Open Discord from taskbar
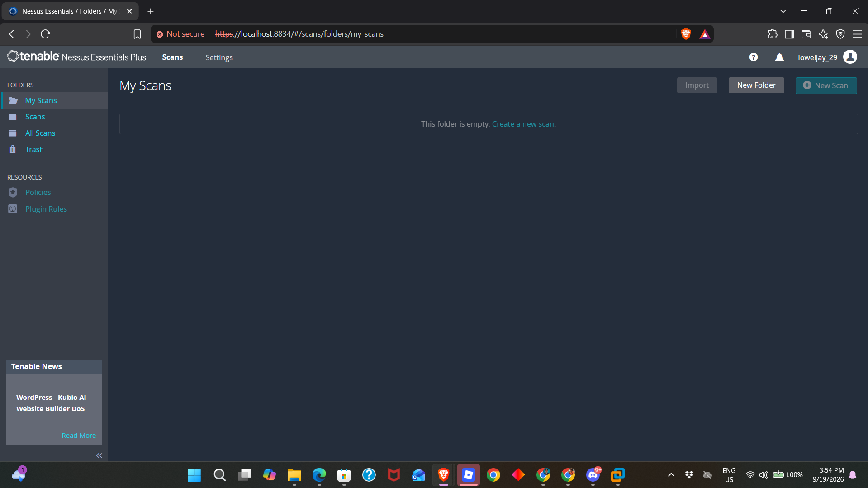This screenshot has width=868, height=488. [593, 475]
